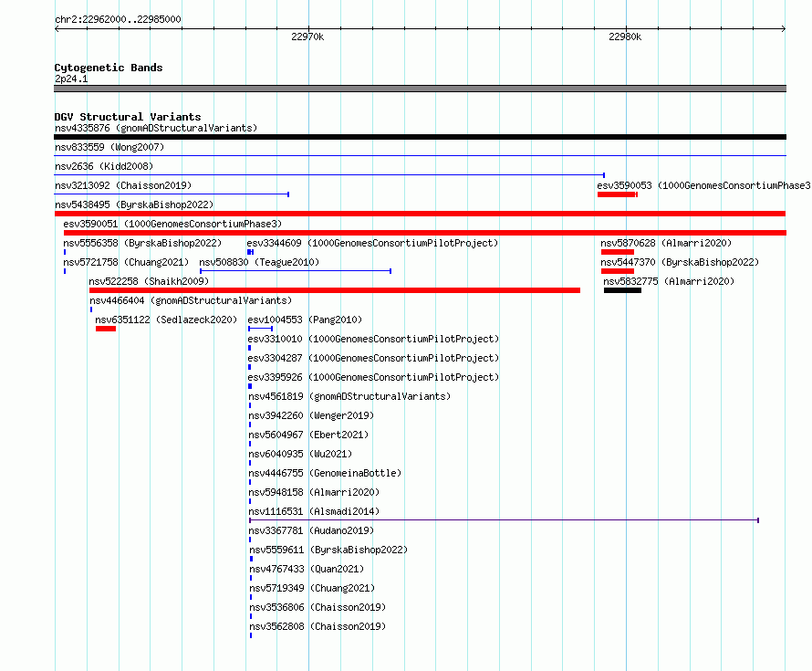The height and width of the screenshot is (671, 812).
Task: Click the nsv4335876 (gnomADStructuralVariants) label
Action: point(156,128)
